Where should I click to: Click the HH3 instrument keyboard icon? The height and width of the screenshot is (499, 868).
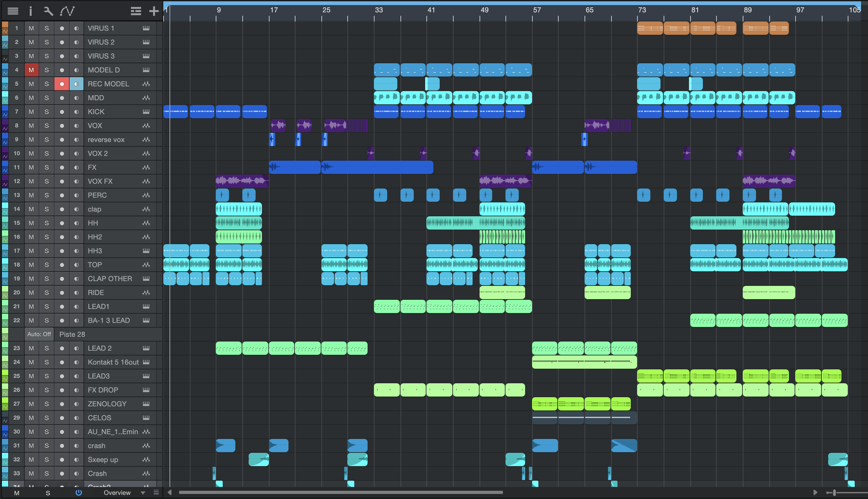click(146, 251)
